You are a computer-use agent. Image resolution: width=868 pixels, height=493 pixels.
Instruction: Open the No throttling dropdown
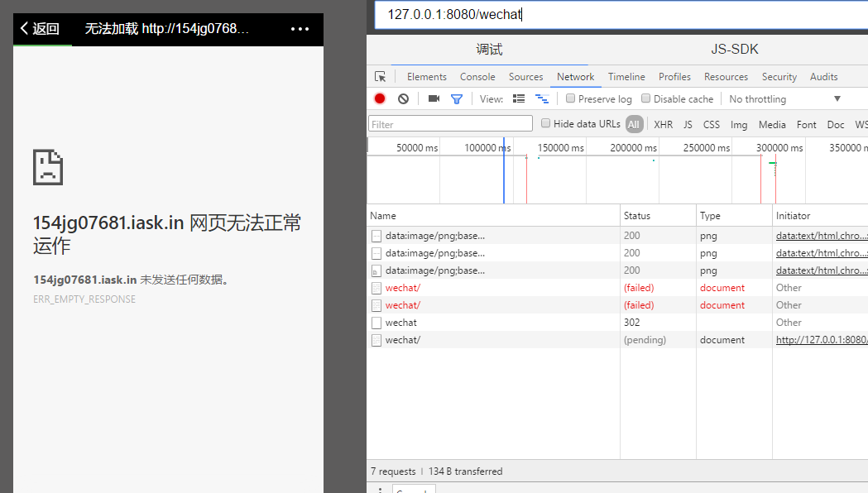[785, 99]
